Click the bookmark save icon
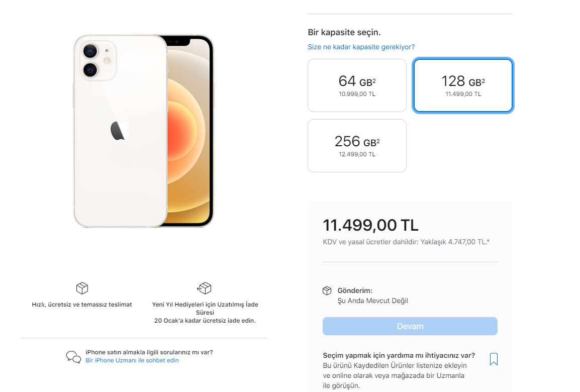The height and width of the screenshot is (392, 580). [494, 359]
